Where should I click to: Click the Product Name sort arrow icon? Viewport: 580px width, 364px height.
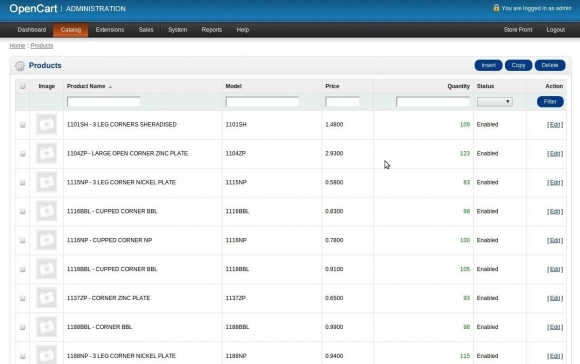110,87
